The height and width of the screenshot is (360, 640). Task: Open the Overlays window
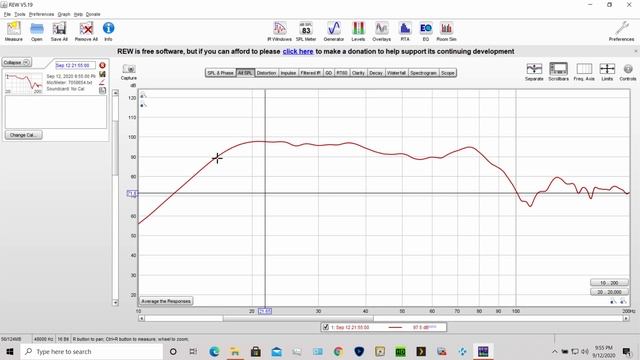pyautogui.click(x=382, y=31)
